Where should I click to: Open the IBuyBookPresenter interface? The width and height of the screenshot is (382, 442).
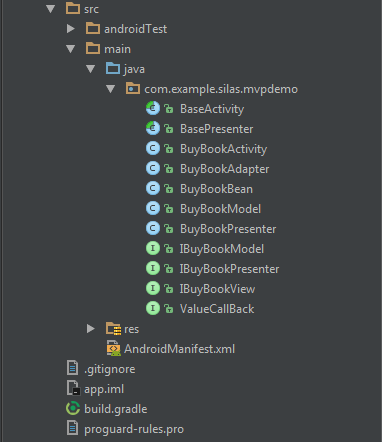coord(229,269)
